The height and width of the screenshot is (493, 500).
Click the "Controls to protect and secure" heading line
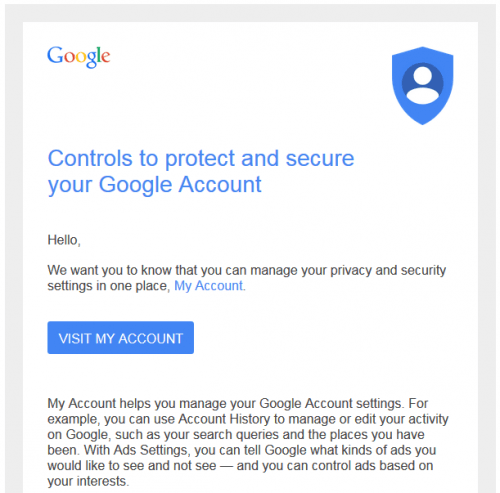click(201, 158)
